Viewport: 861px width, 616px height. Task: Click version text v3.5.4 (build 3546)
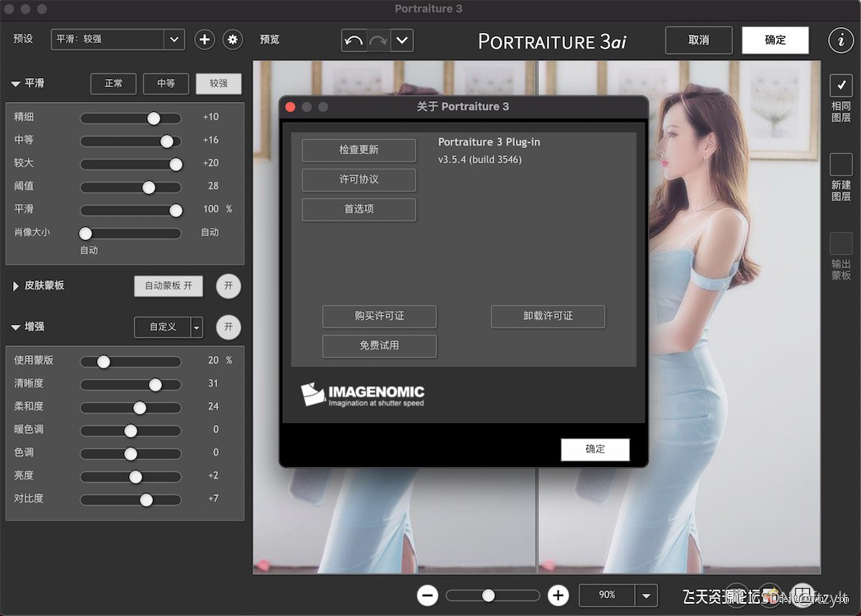tap(480, 160)
